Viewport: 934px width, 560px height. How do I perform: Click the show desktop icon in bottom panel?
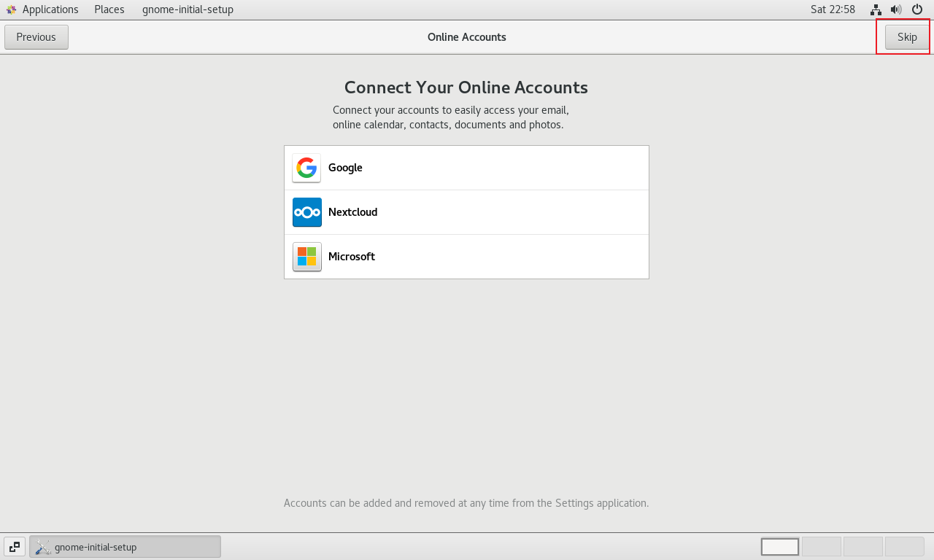pyautogui.click(x=15, y=546)
